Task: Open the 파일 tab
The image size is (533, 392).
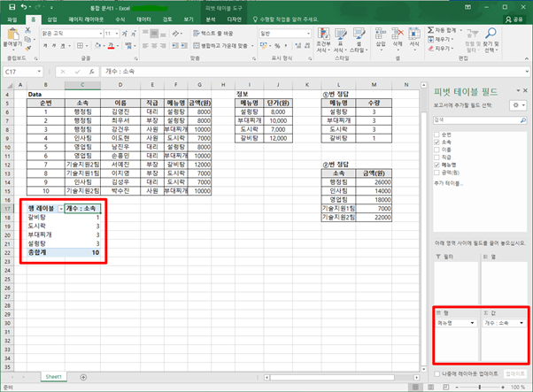Action: pyautogui.click(x=12, y=19)
